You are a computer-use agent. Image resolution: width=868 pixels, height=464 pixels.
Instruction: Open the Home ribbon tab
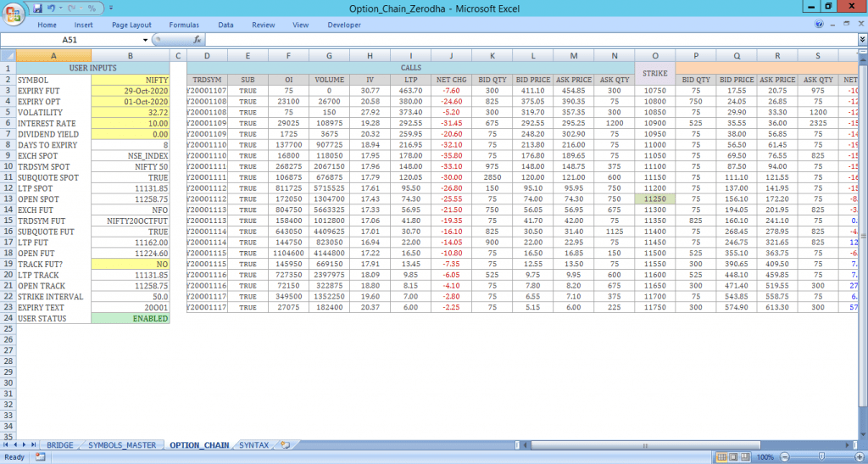click(47, 25)
